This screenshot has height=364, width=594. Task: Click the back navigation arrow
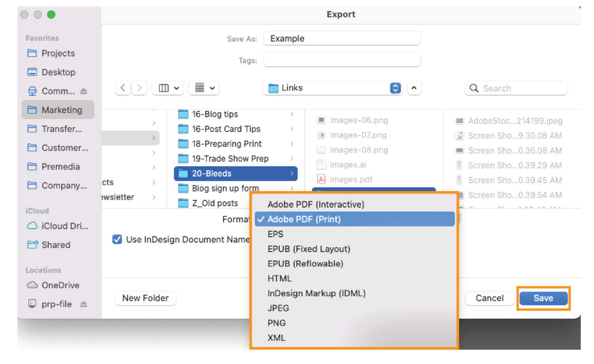[x=123, y=88]
